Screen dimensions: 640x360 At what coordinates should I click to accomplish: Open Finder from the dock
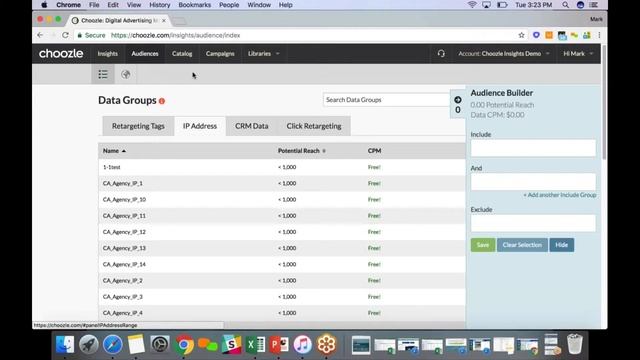[x=65, y=344]
